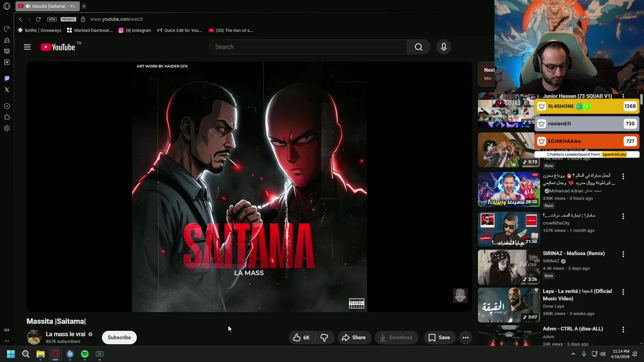This screenshot has width=644, height=362.
Task: Dislike the video with thumbs down
Action: pos(325,337)
